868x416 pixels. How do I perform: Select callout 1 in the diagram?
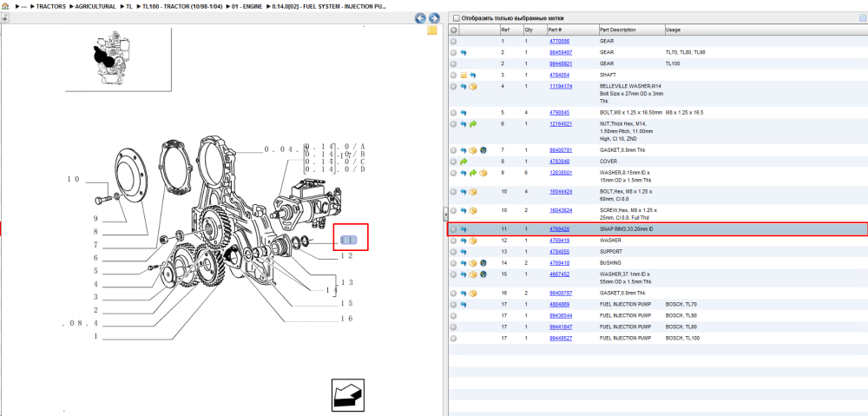coord(95,336)
